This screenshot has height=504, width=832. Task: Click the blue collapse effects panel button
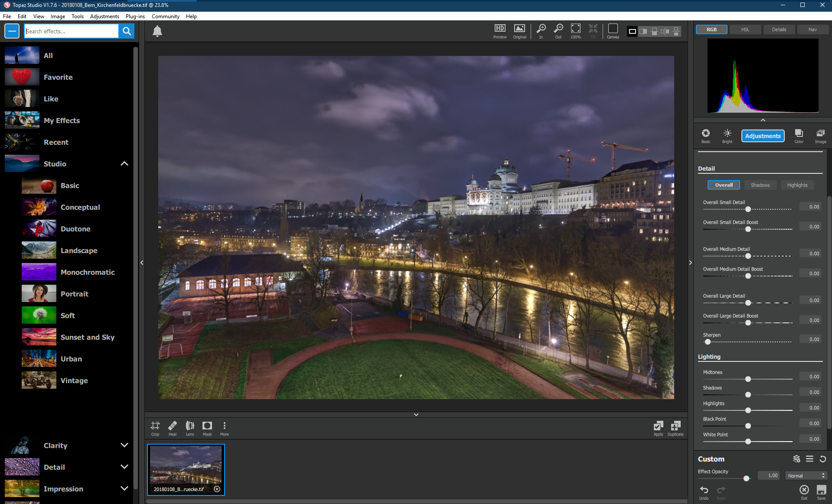click(12, 31)
